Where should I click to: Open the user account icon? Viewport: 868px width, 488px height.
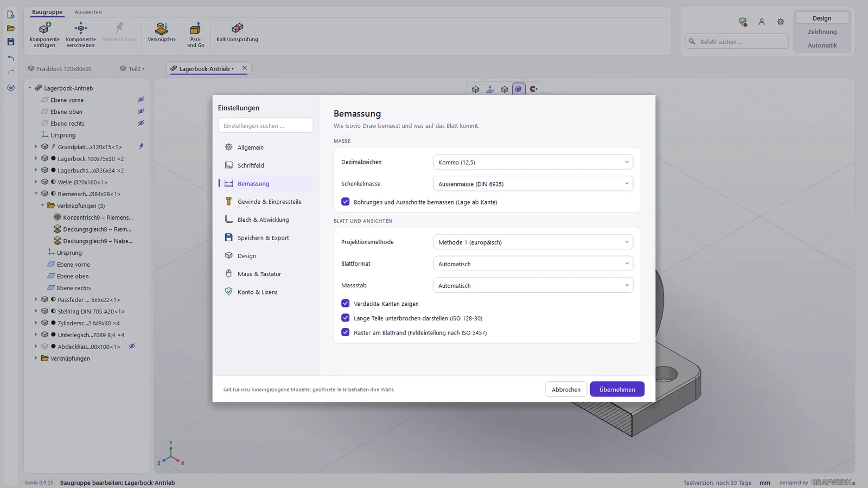(762, 22)
